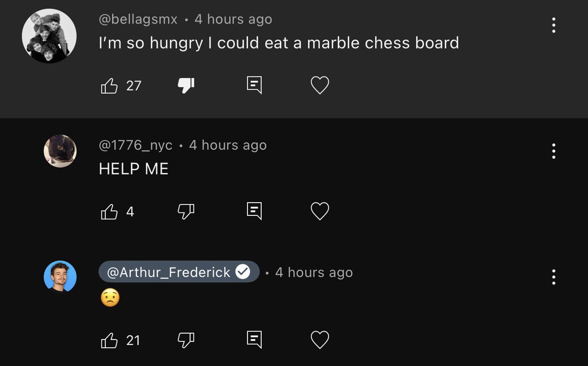Dislike the HELP ME reply

click(x=186, y=211)
